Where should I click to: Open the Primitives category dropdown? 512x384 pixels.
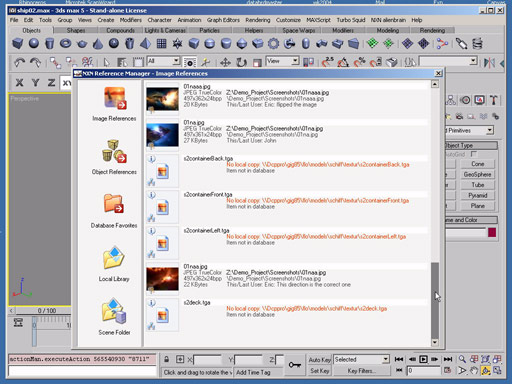point(470,130)
